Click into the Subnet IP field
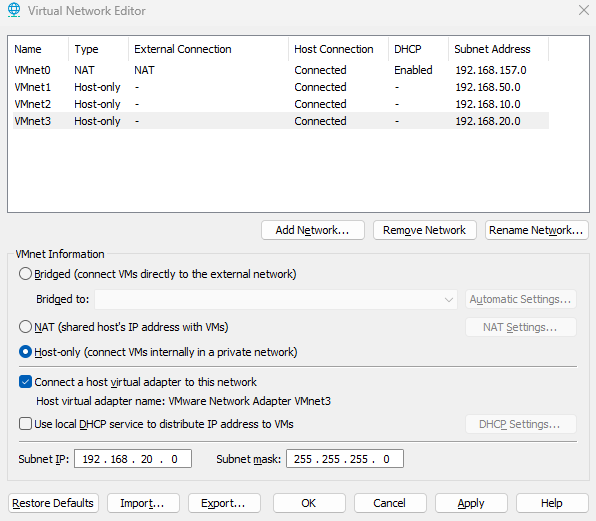The image size is (596, 521). click(x=133, y=459)
